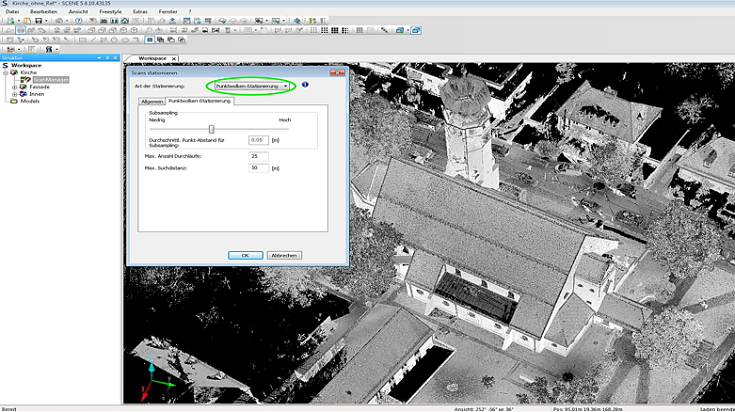The width and height of the screenshot is (735, 412).
Task: Open the Struktur panel options arrow
Action: pyautogui.click(x=99, y=58)
